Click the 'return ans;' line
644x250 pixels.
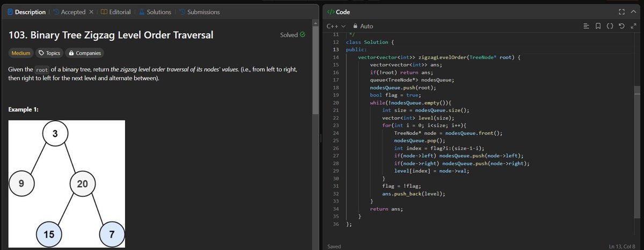[x=386, y=209]
